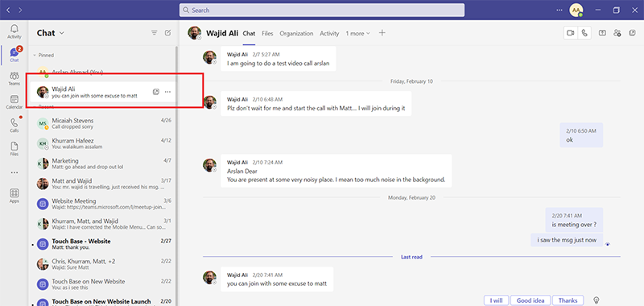The image size is (644, 306).
Task: Jump to the Last read marker
Action: pyautogui.click(x=411, y=257)
